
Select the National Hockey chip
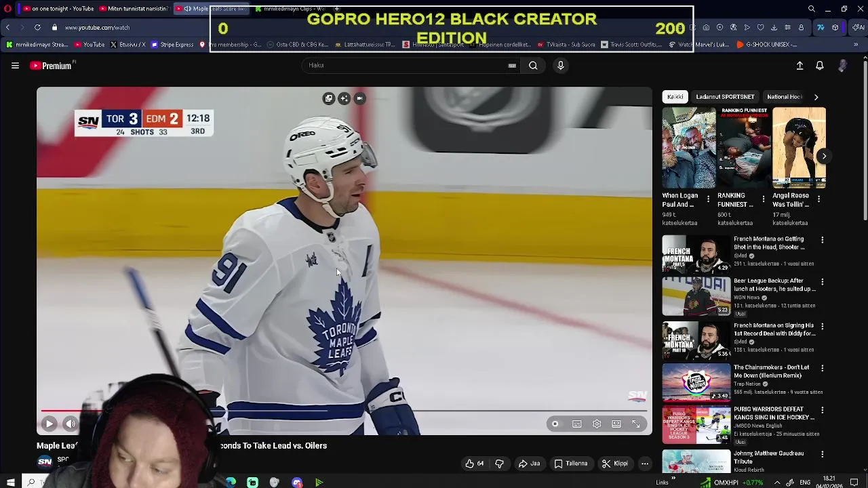[x=785, y=97]
